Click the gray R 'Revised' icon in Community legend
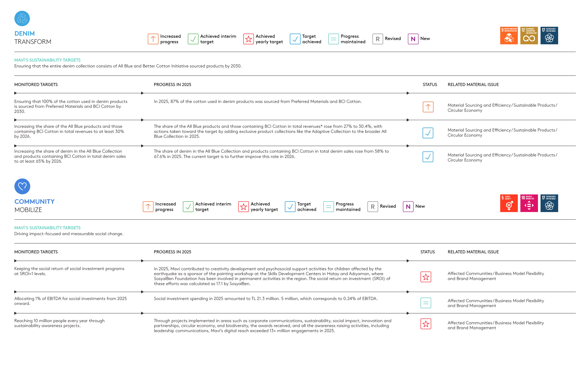The height and width of the screenshot is (365, 588). click(x=373, y=207)
